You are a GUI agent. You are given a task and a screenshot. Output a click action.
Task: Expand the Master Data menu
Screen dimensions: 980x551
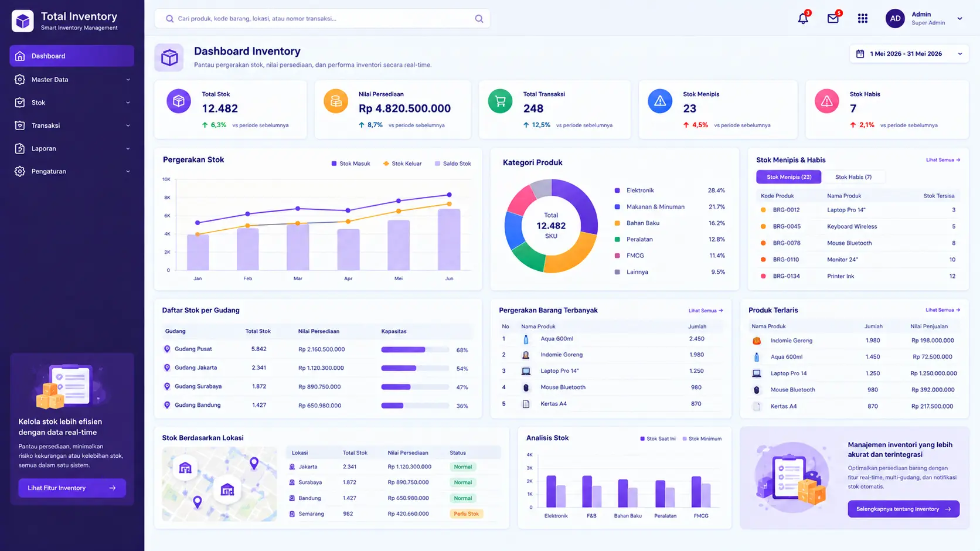coord(72,79)
